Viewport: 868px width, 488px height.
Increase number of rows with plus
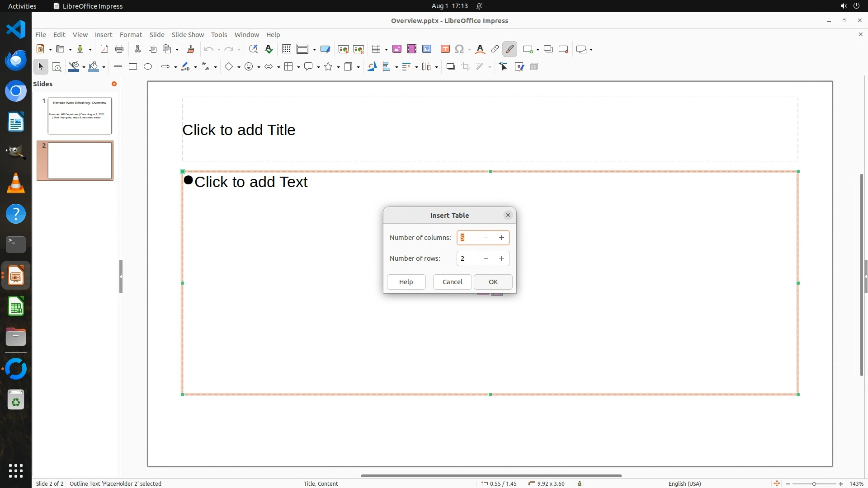pyautogui.click(x=501, y=258)
